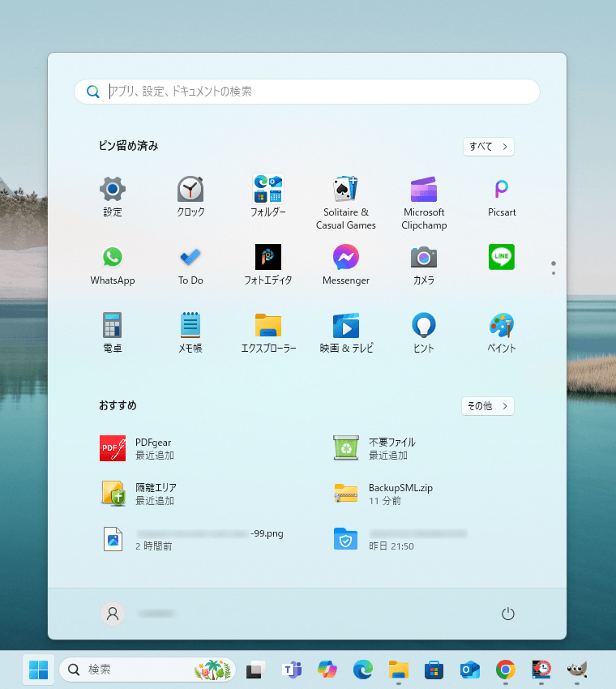
Task: Open the 設定 (Settings) app
Action: [x=113, y=196]
